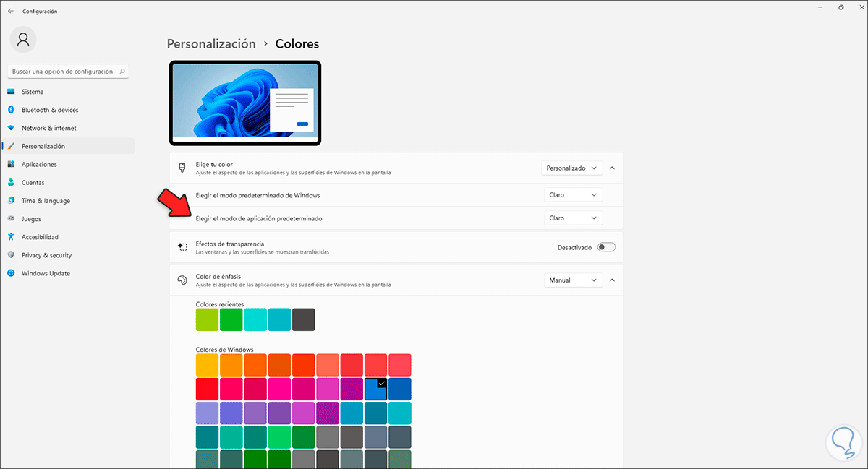Click the Privacy & security shield icon

tap(11, 255)
